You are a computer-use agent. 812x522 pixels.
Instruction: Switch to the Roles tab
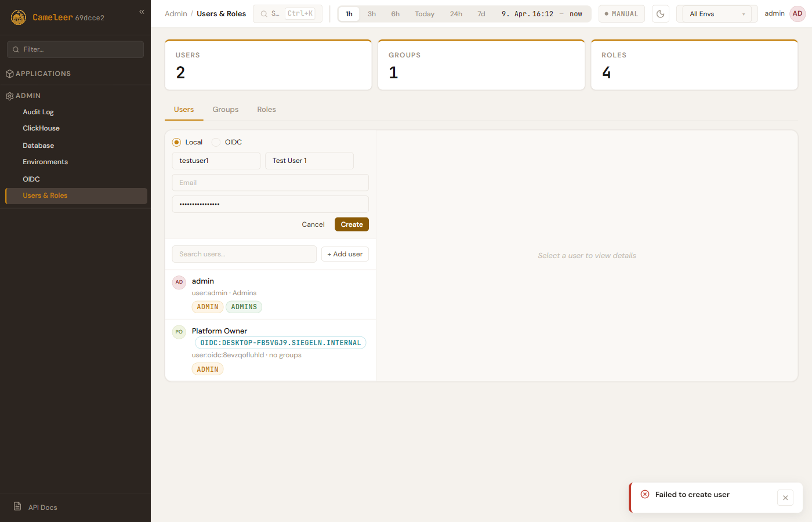point(266,110)
